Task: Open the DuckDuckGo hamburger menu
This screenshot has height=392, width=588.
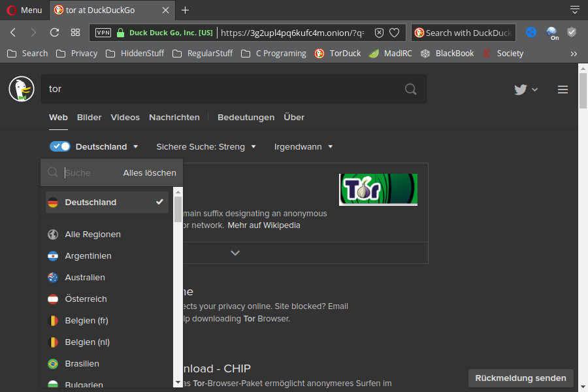Action: coord(563,90)
